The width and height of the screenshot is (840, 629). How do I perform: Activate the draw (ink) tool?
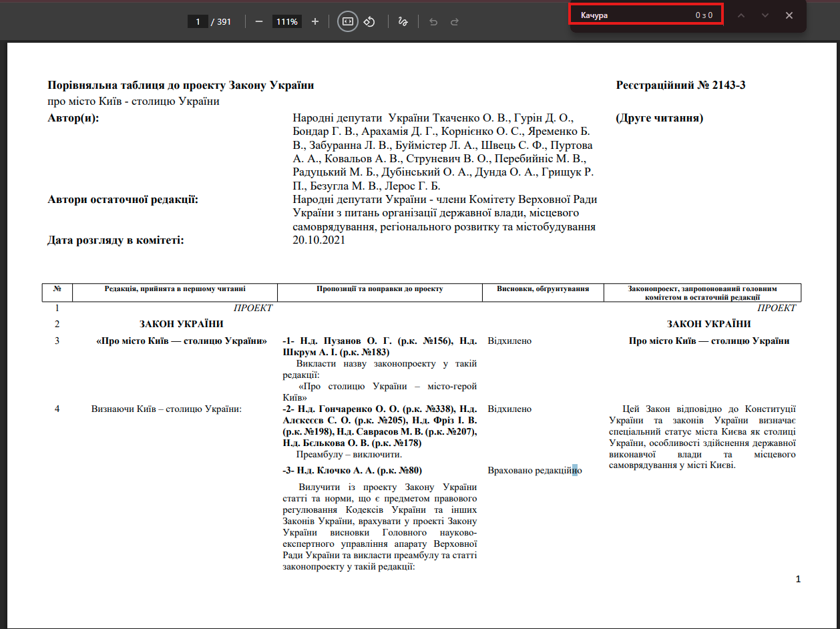(x=403, y=21)
